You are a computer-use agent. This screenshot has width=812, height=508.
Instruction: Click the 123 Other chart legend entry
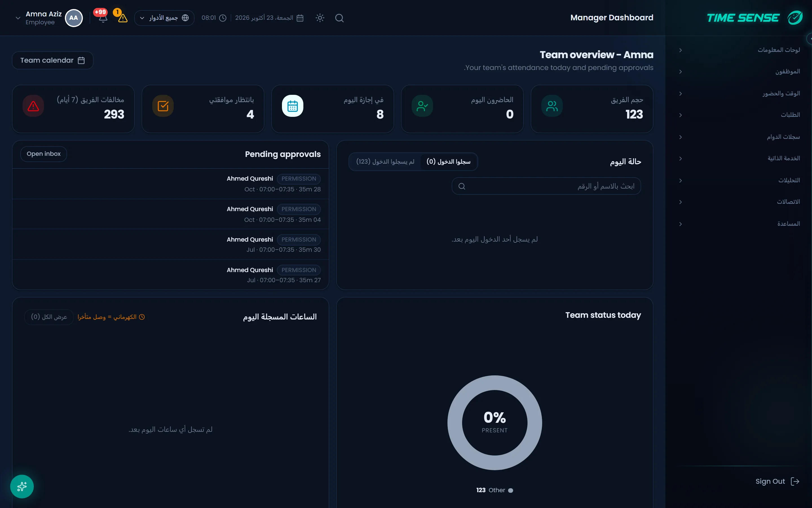pyautogui.click(x=495, y=490)
